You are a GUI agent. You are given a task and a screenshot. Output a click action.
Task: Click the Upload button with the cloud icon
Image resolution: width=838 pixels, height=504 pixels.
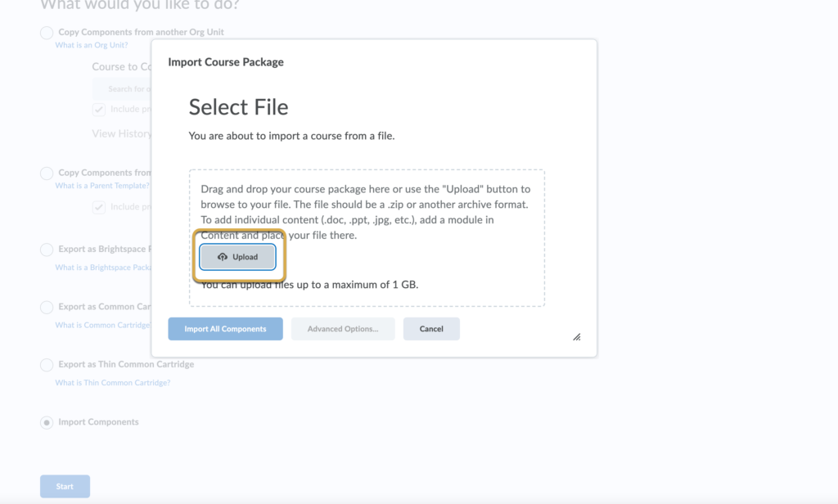(x=238, y=257)
